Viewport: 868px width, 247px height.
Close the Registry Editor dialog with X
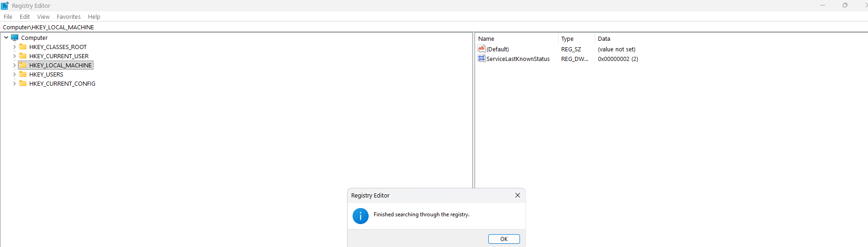pos(518,195)
